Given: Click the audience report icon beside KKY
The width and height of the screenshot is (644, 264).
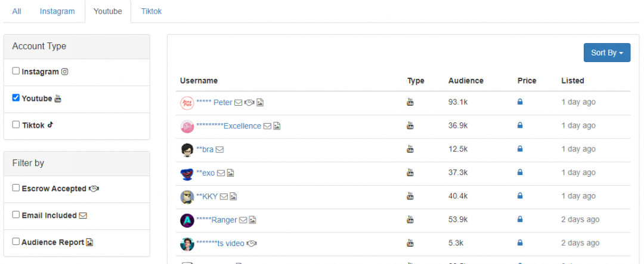Looking at the screenshot, I should click(234, 197).
